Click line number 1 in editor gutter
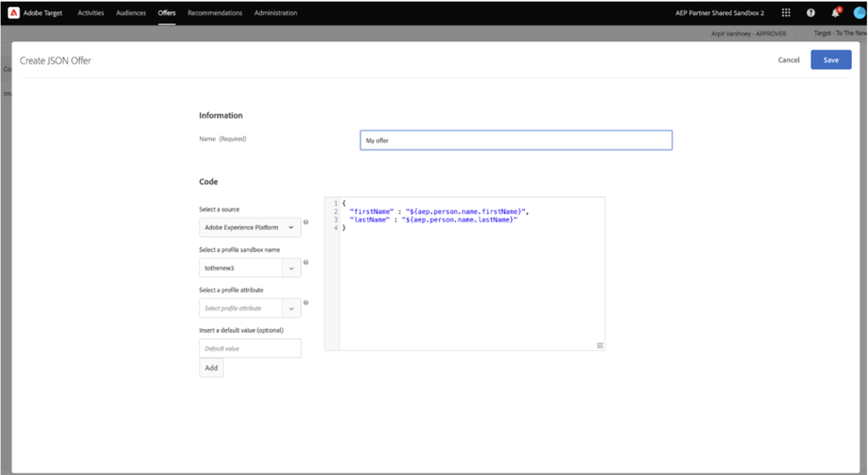868x475 pixels. 336,204
